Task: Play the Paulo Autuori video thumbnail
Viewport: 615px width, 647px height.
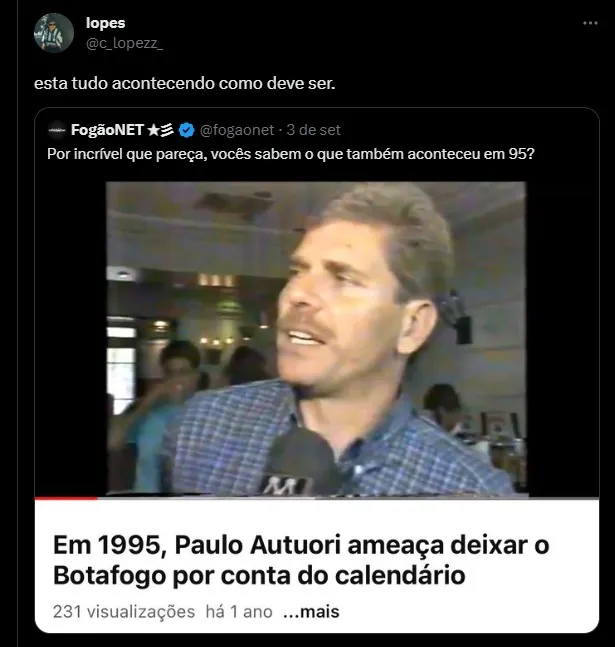Action: tap(316, 338)
